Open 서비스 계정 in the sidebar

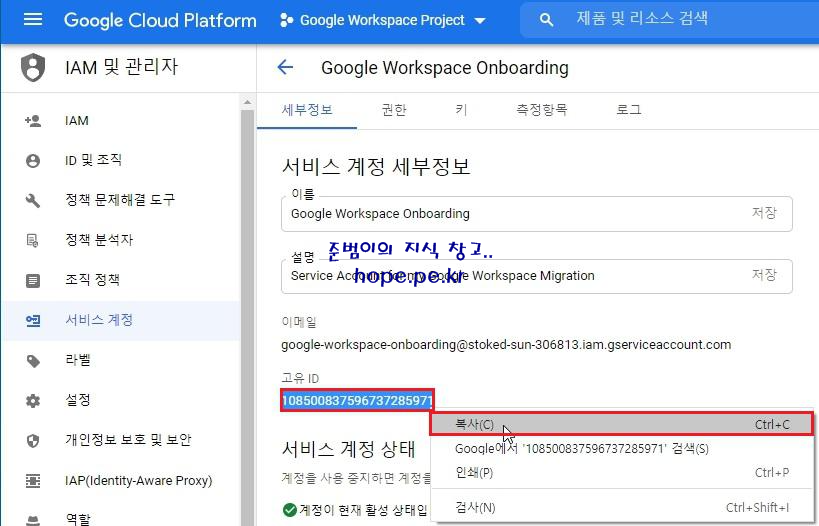pyautogui.click(x=121, y=320)
